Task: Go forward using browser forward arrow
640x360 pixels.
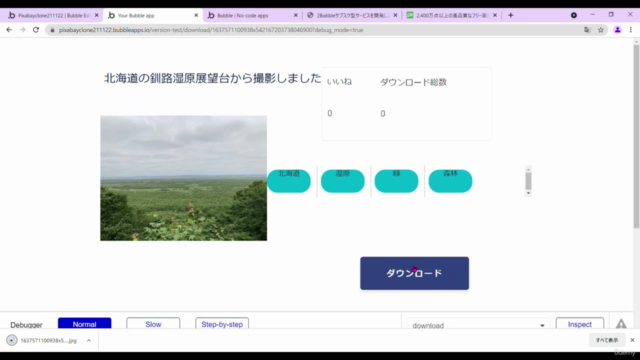Action: pyautogui.click(x=22, y=30)
